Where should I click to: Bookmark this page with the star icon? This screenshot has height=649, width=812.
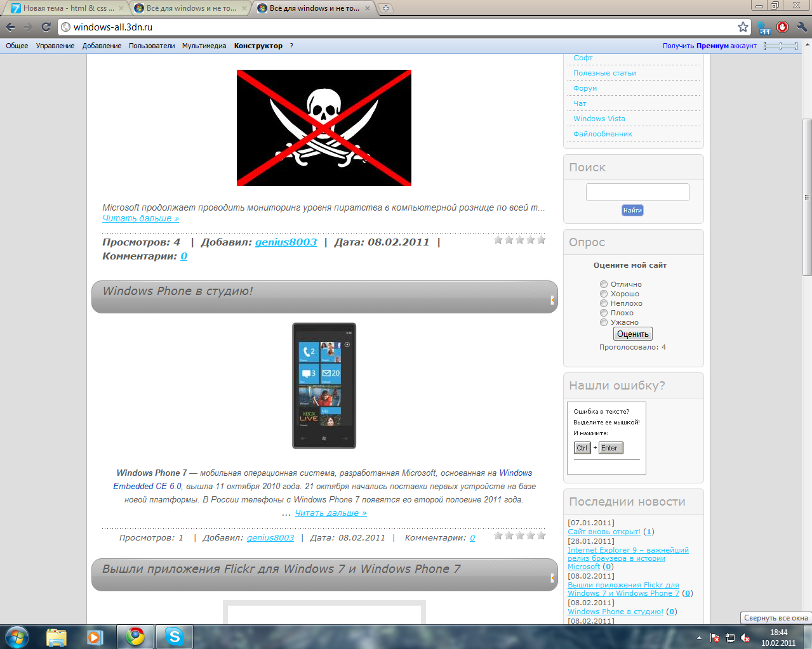[743, 27]
